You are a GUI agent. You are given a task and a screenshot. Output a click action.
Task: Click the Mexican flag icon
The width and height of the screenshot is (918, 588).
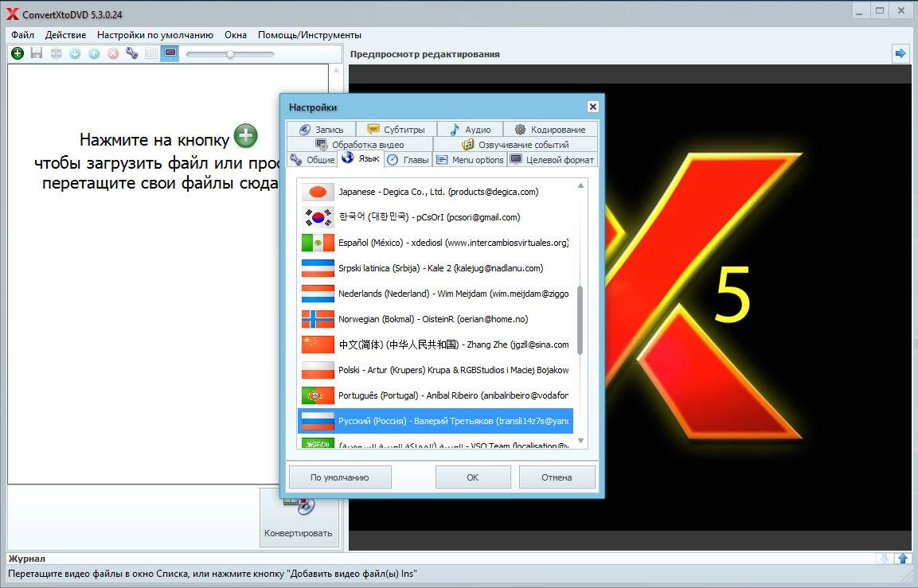[x=318, y=243]
